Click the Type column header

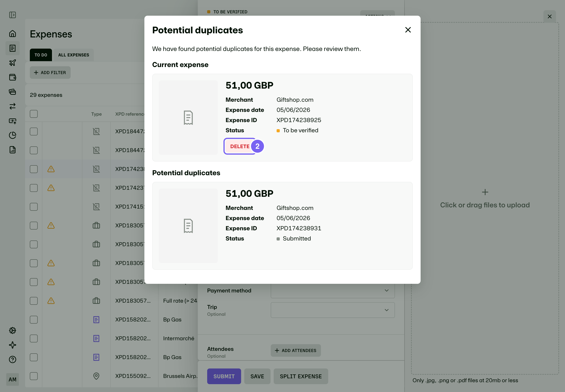[96, 114]
